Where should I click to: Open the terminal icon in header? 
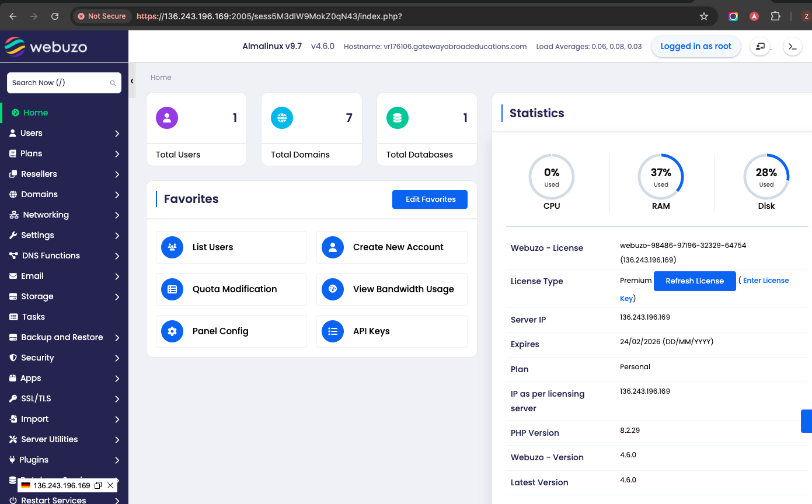(792, 47)
